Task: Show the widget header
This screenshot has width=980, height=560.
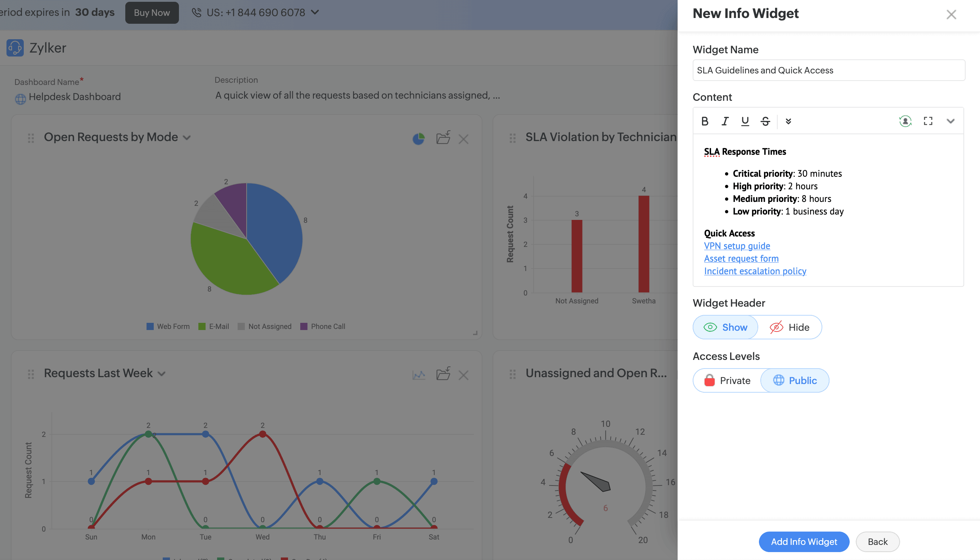Action: (725, 327)
